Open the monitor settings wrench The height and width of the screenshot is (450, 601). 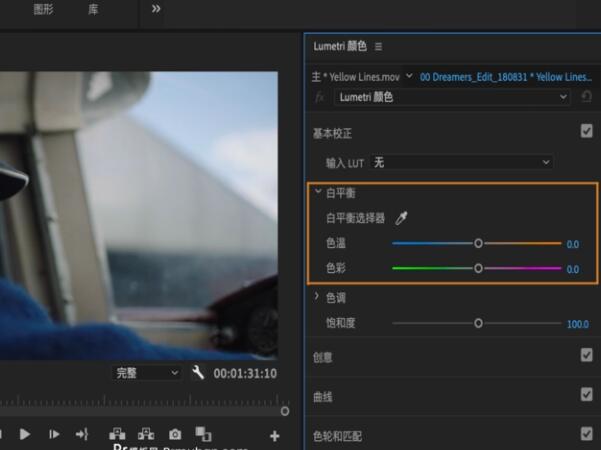pyautogui.click(x=198, y=373)
